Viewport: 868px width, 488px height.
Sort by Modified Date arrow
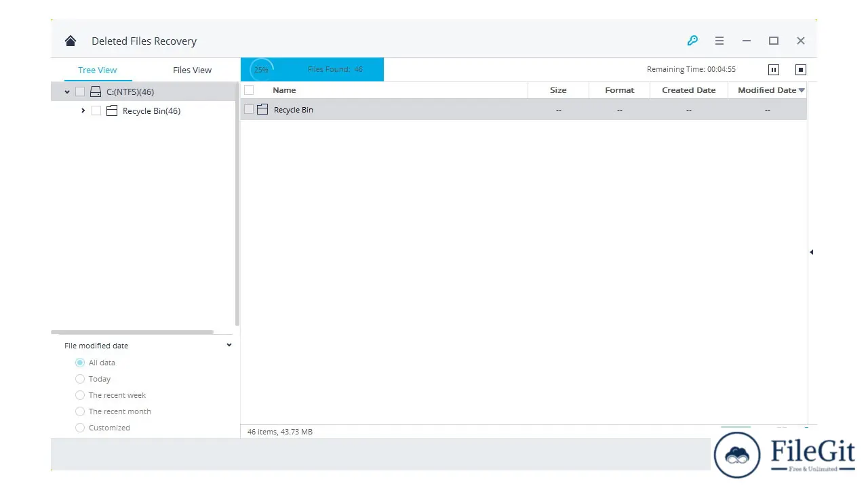(x=802, y=90)
